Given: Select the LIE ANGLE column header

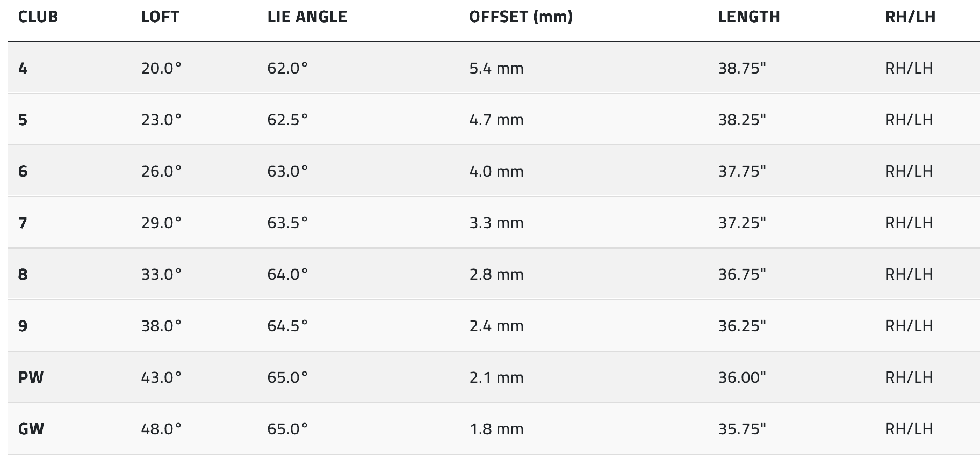Looking at the screenshot, I should click(307, 17).
